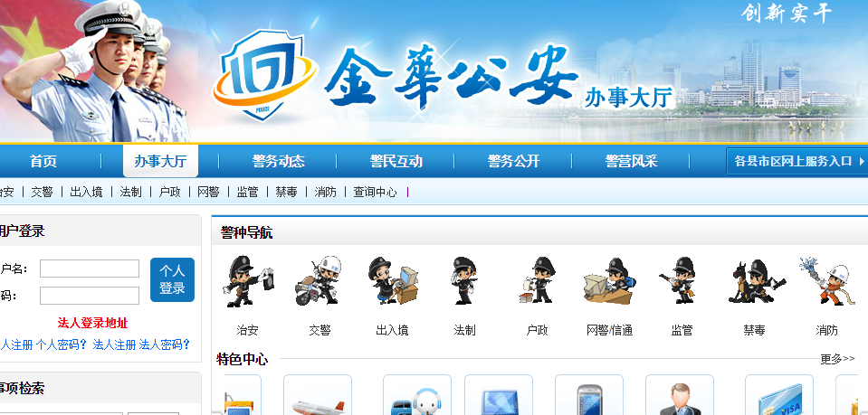Click the 法制 saluting officer icon
Image resolution: width=868 pixels, height=415 pixels.
(464, 280)
